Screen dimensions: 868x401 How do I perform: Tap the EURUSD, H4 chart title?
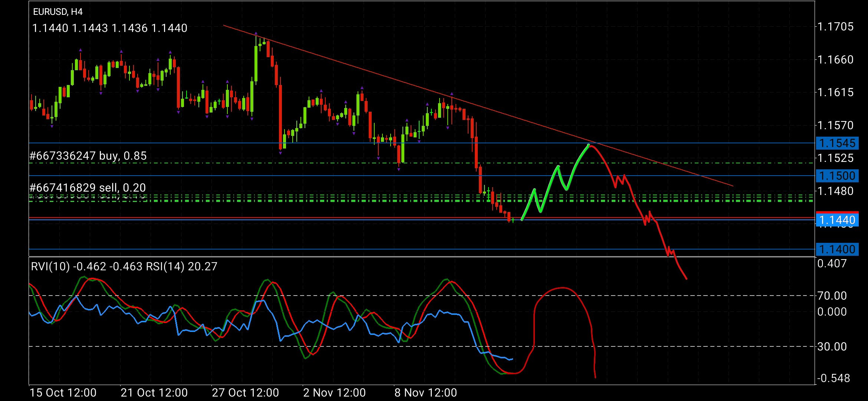click(57, 12)
